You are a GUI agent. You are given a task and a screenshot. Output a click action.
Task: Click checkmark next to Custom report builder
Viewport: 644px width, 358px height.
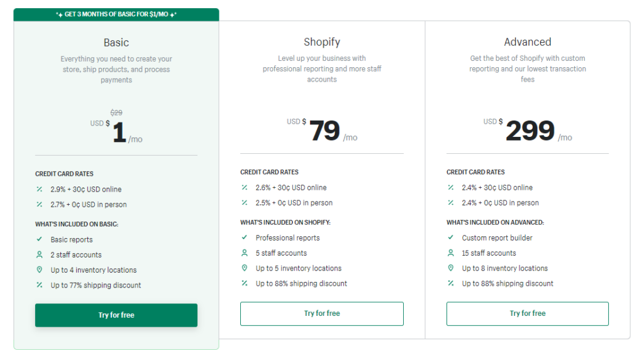coord(450,237)
